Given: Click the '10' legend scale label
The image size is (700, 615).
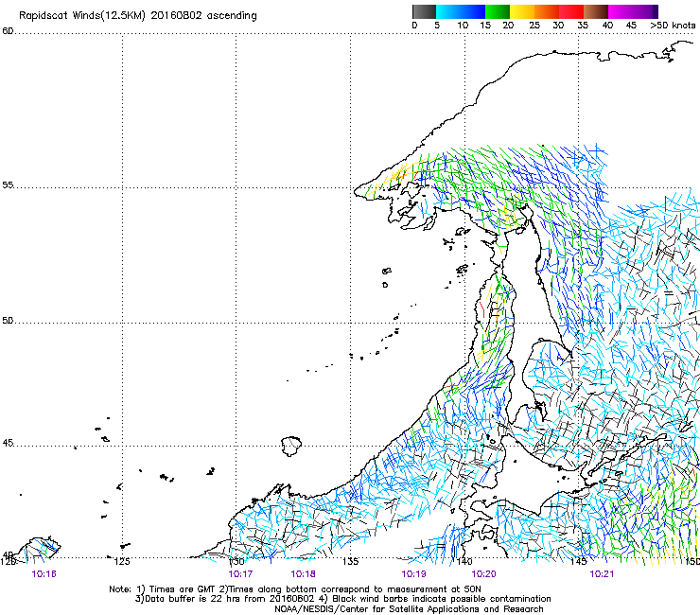Looking at the screenshot, I should [463, 26].
